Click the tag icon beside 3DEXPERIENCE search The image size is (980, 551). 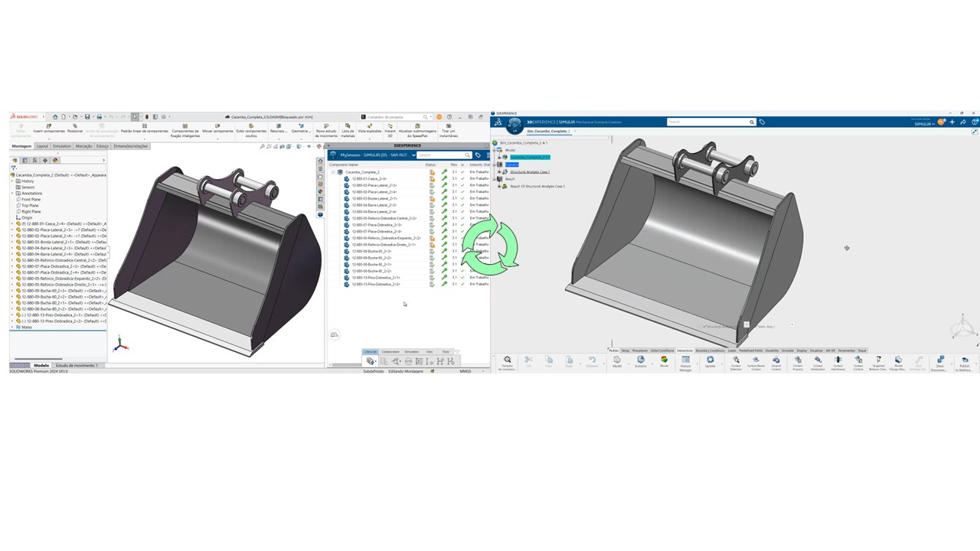pos(762,122)
